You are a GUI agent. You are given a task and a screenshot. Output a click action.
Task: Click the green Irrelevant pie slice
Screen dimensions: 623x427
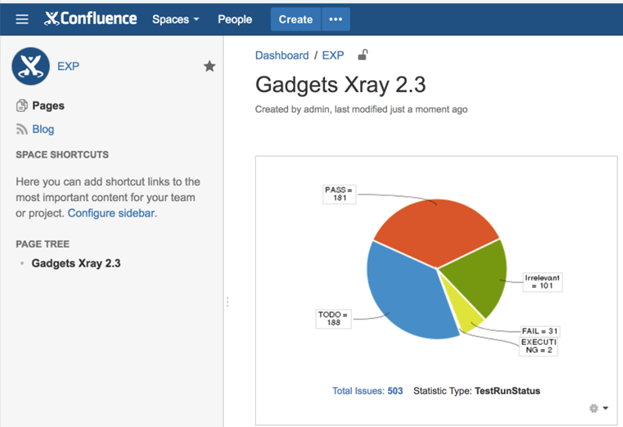[477, 278]
